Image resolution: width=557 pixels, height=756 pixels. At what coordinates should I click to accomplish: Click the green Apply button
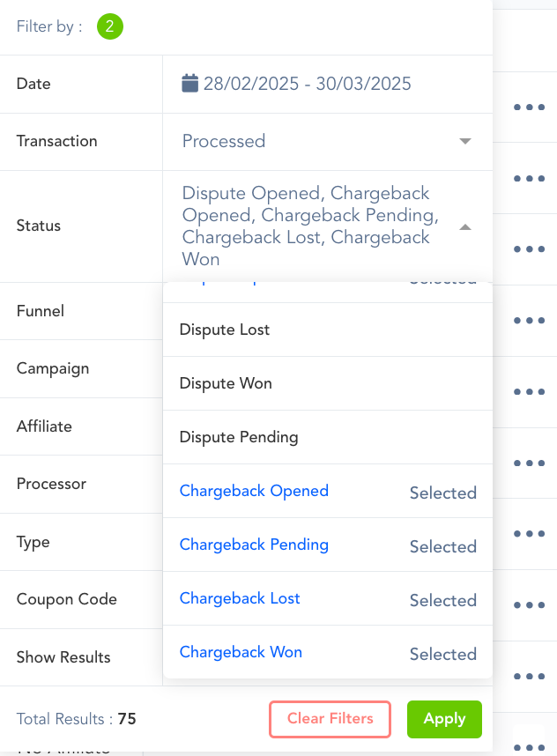[x=444, y=719]
